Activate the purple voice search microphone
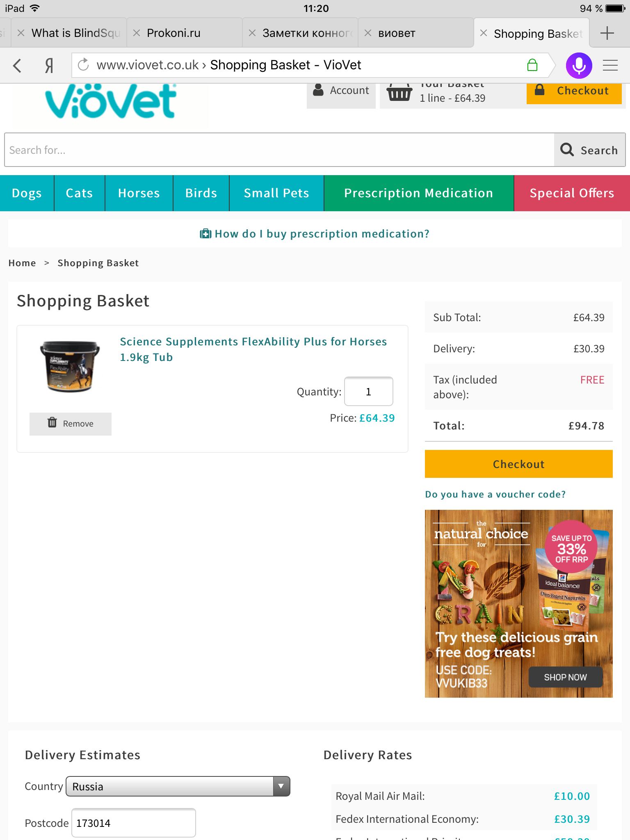 [x=579, y=65]
